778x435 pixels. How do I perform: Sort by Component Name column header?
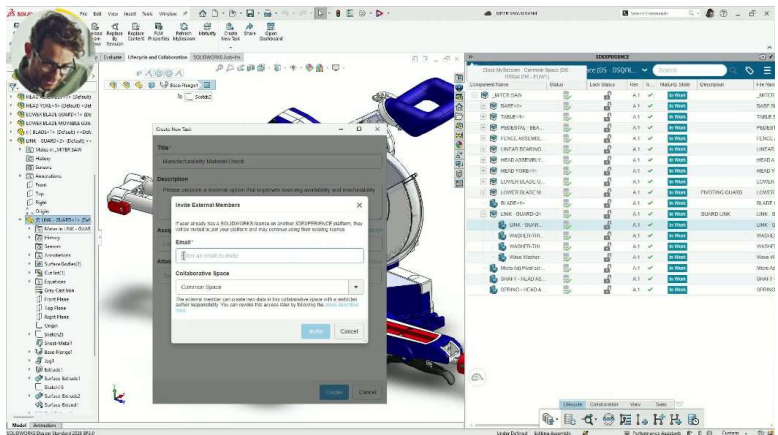(x=488, y=85)
